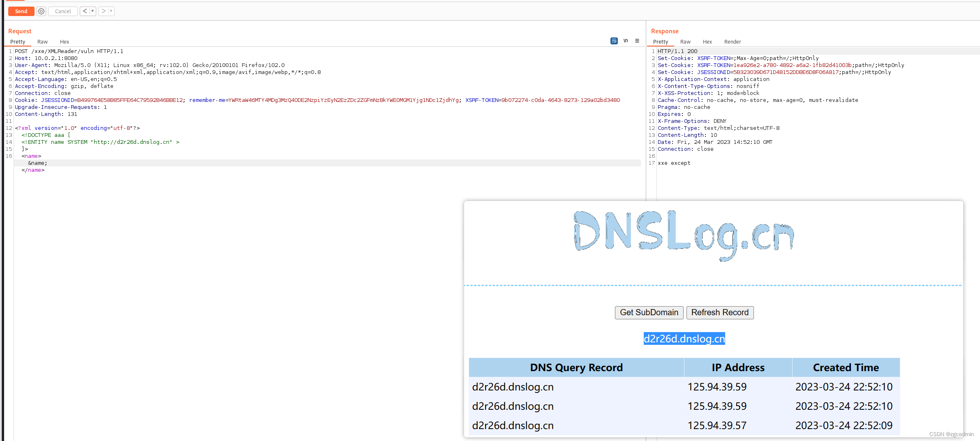The image size is (980, 441).
Task: Click the Cancel button
Action: 63,12
